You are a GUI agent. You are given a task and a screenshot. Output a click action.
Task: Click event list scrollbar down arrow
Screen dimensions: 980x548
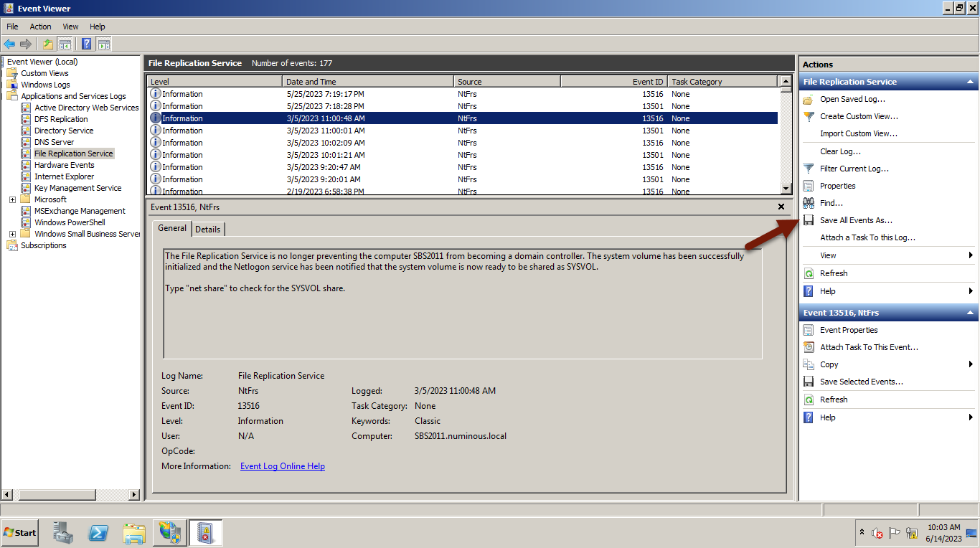[786, 187]
